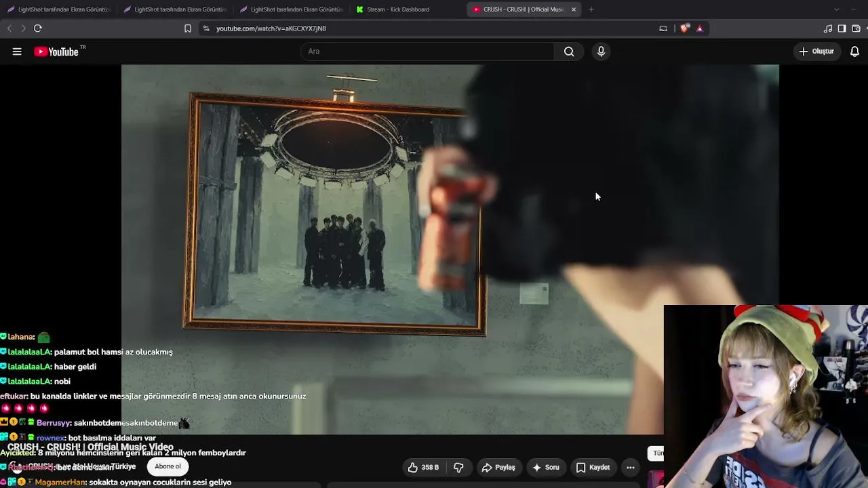The image size is (868, 488).
Task: Open the Brave wallet icon
Action: pos(856,28)
